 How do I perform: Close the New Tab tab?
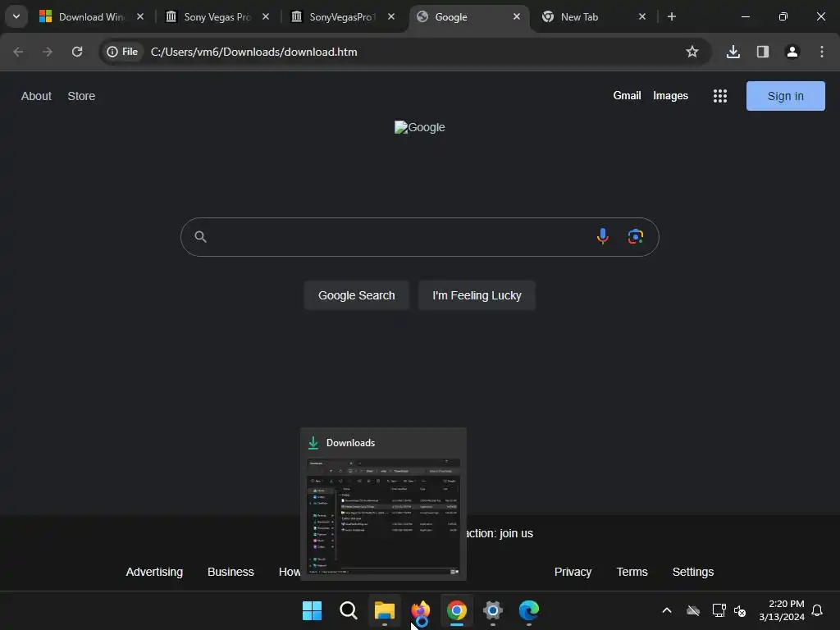[642, 16]
